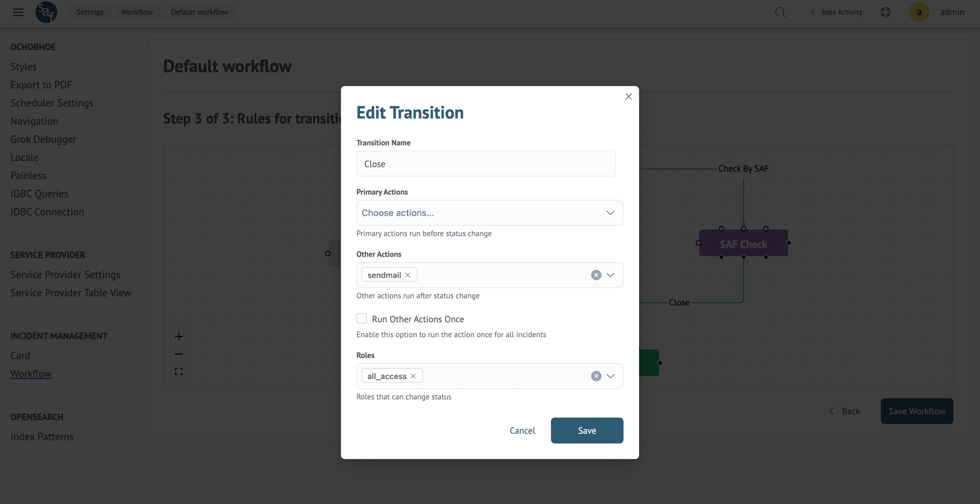Viewport: 980px width, 504px height.
Task: Zoom in the workflow canvas
Action: [x=179, y=336]
